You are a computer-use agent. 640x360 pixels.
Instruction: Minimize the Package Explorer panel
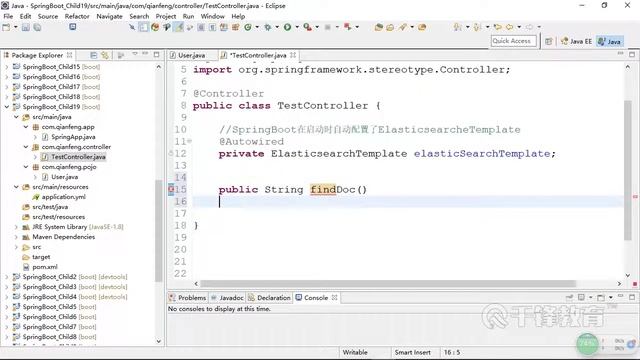coord(145,54)
